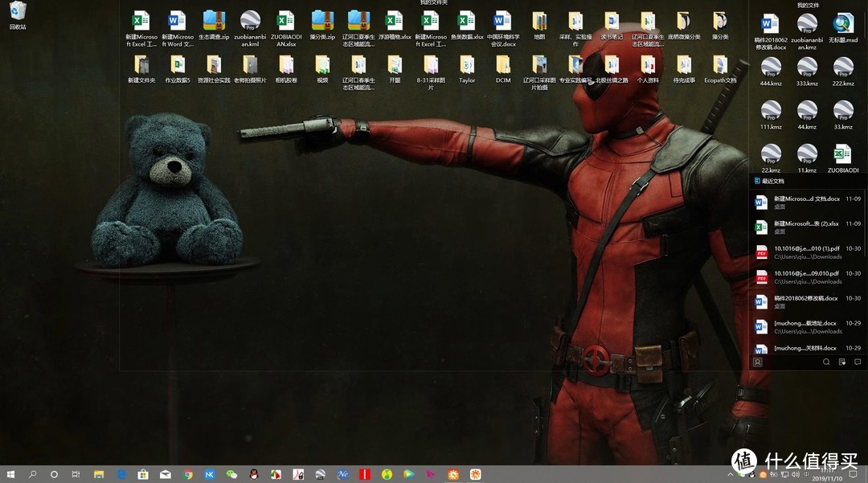Open the 新建文件夹 folder
The width and height of the screenshot is (868, 483).
click(x=141, y=69)
